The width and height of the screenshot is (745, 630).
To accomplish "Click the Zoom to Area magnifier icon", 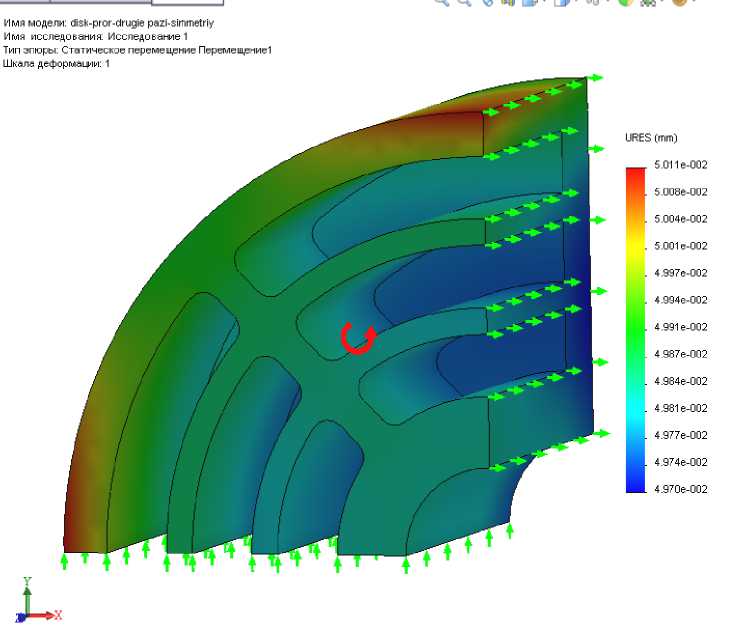I will tap(465, 3).
